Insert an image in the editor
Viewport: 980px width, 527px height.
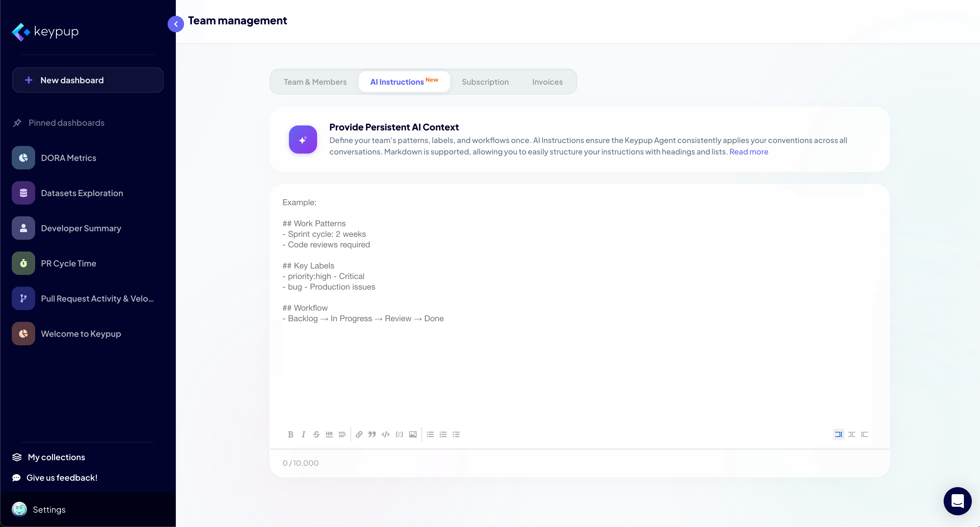[x=413, y=434]
